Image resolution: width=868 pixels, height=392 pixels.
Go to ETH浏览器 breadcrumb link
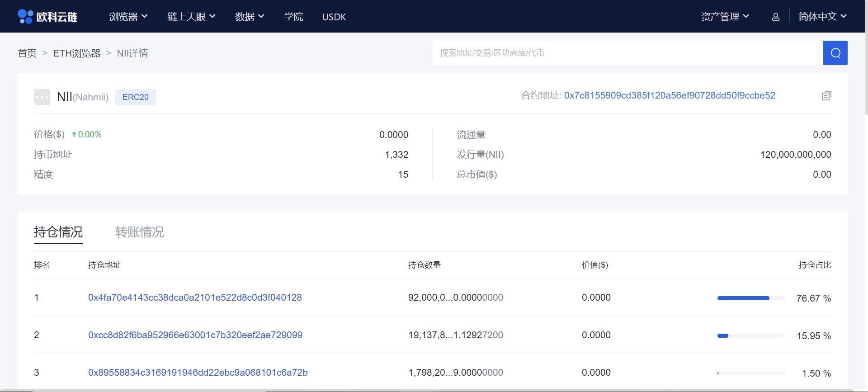77,53
